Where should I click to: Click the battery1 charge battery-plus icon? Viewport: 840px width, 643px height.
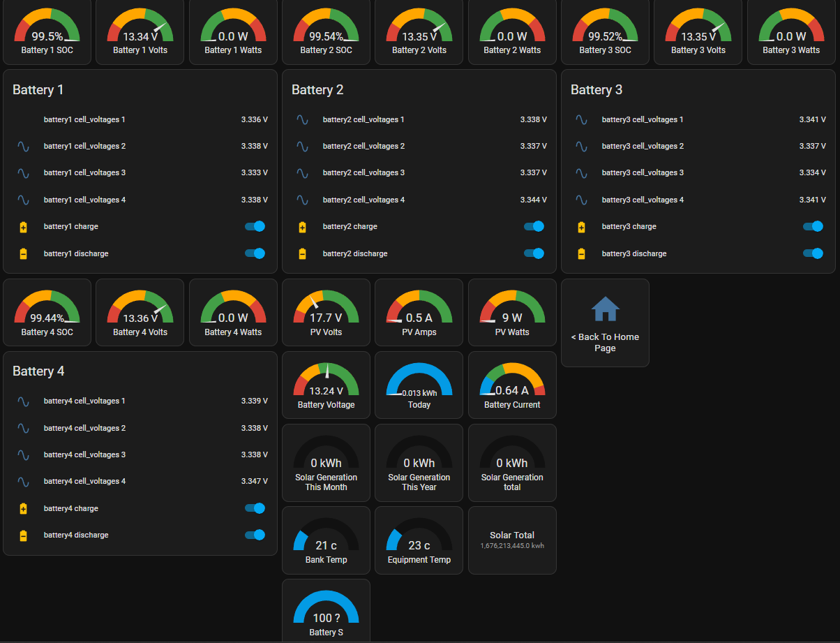point(23,227)
